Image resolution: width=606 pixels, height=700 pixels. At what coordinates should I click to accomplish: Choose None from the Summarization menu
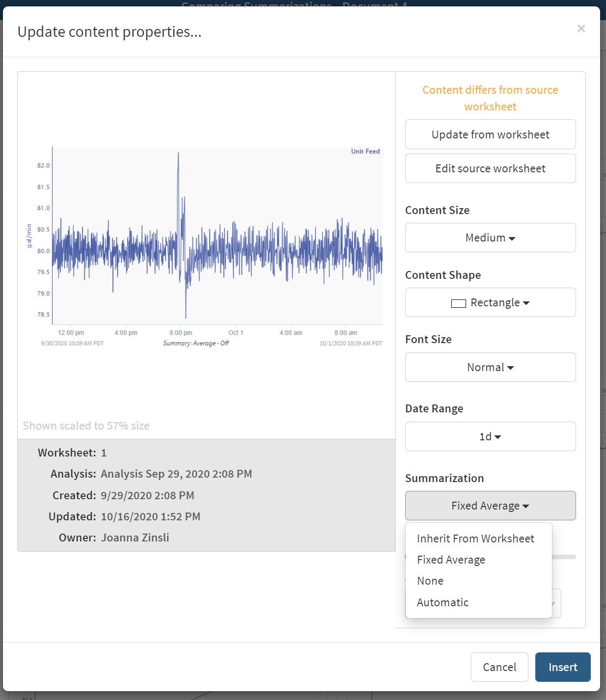tap(430, 580)
